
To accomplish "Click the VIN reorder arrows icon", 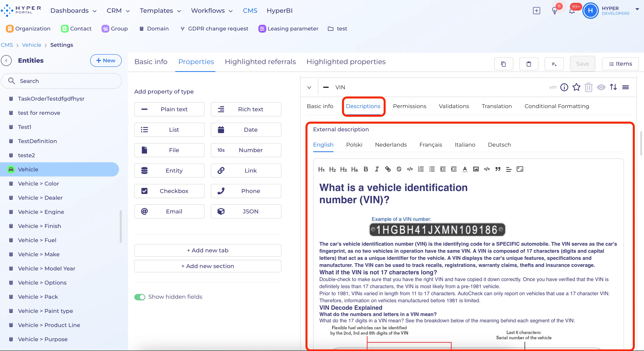I will [613, 87].
